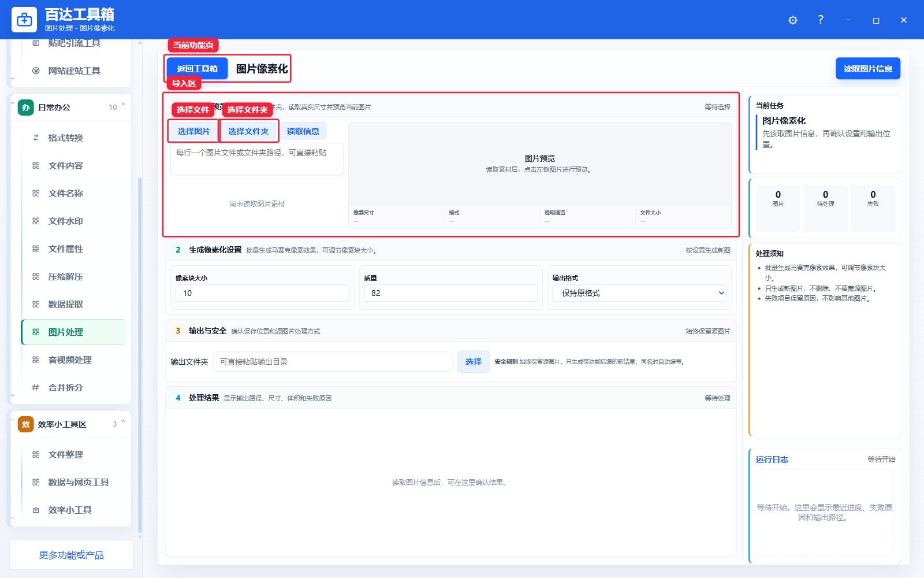
Task: Click the grid icon next to 数据与网页工具
Action: click(36, 482)
